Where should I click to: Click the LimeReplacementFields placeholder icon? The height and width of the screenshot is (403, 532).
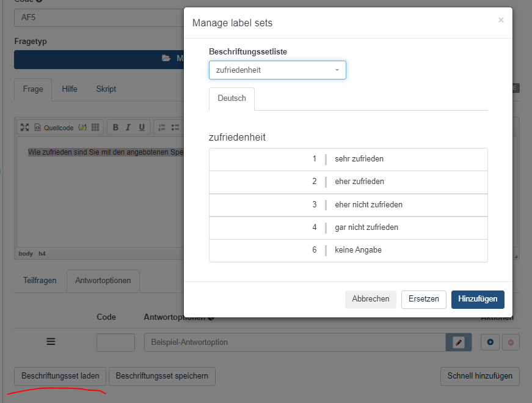pos(82,127)
